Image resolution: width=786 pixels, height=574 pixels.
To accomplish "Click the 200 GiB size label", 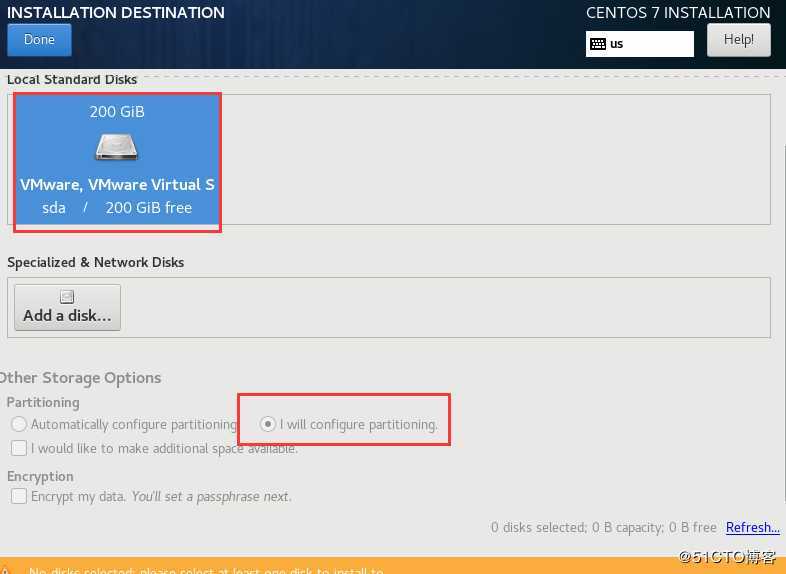I will pyautogui.click(x=117, y=112).
